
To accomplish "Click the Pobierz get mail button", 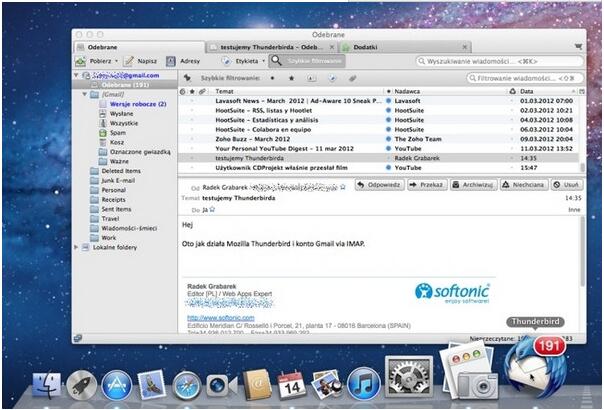I will (x=98, y=61).
